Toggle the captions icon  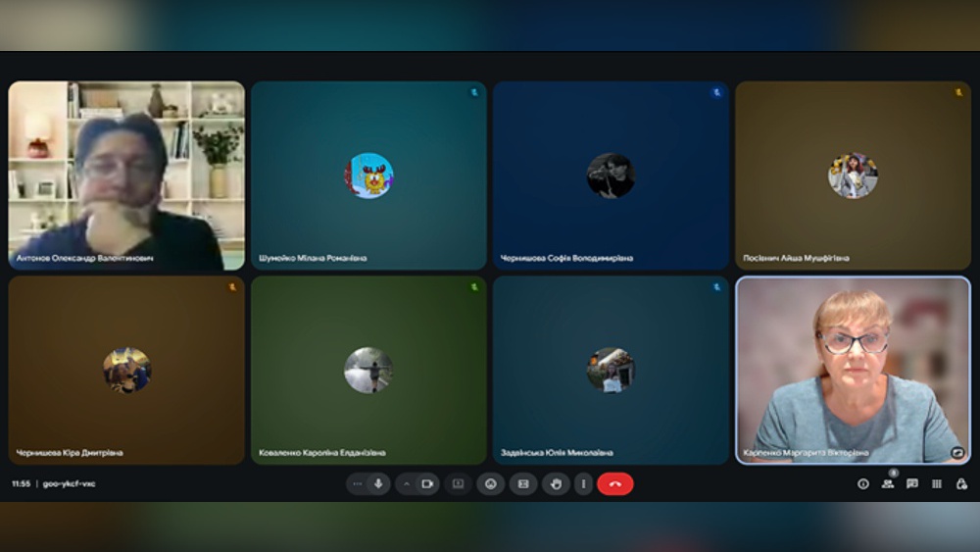523,483
